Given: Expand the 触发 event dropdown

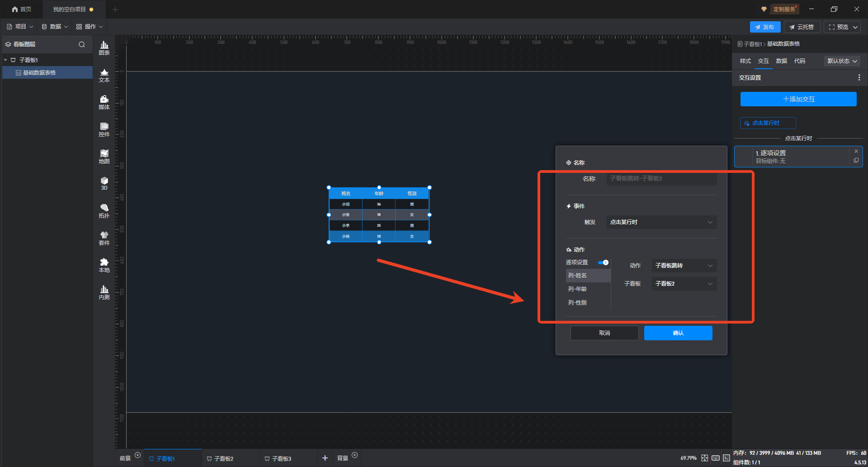Looking at the screenshot, I should 661,222.
